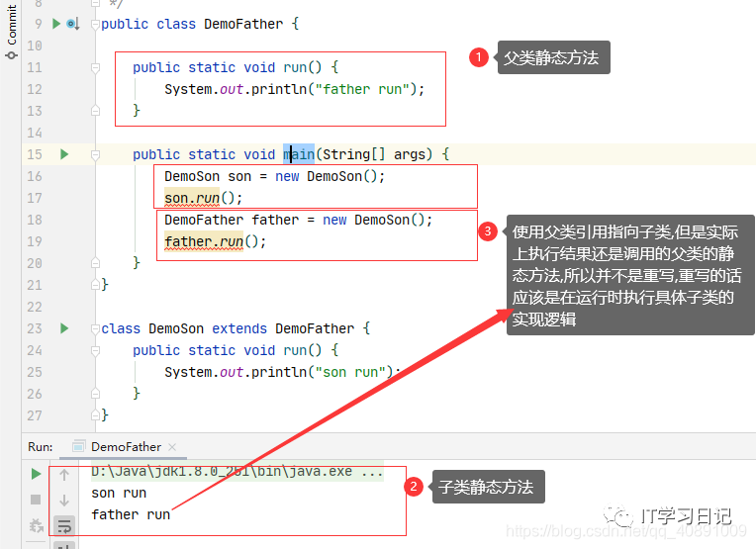Screen dimensions: 756x549
Task: Click 'son run' output line in console
Action: click(x=119, y=493)
